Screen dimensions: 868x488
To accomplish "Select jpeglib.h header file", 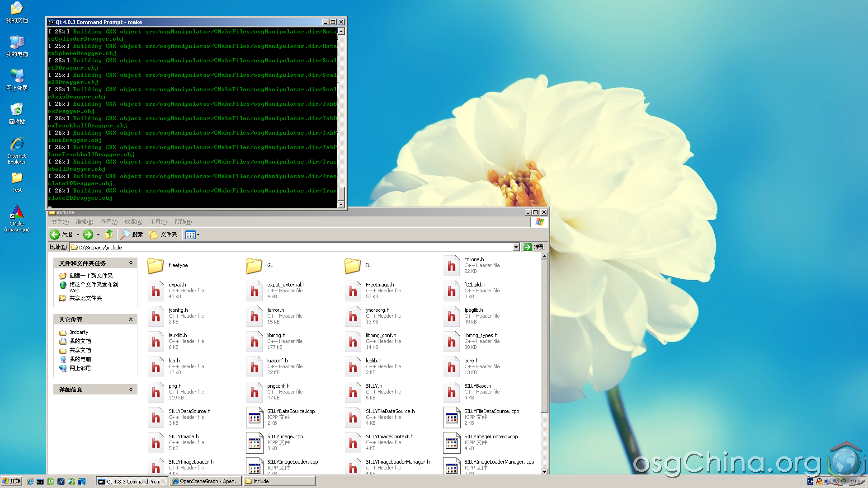I will pos(472,316).
